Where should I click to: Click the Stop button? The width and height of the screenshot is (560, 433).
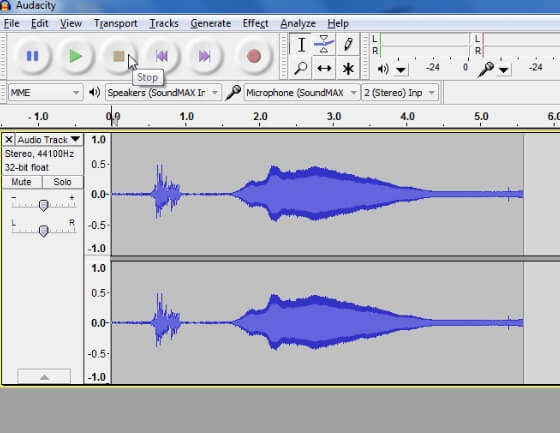coord(119,56)
